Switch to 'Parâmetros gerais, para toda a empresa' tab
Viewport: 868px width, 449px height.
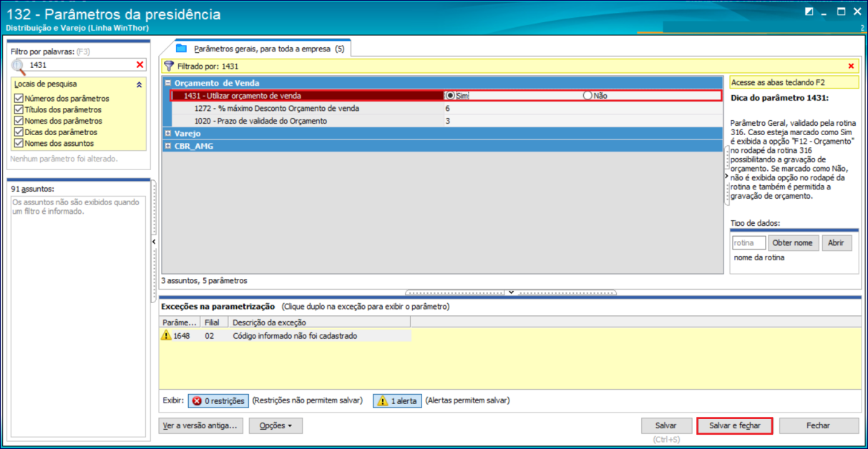(x=262, y=49)
